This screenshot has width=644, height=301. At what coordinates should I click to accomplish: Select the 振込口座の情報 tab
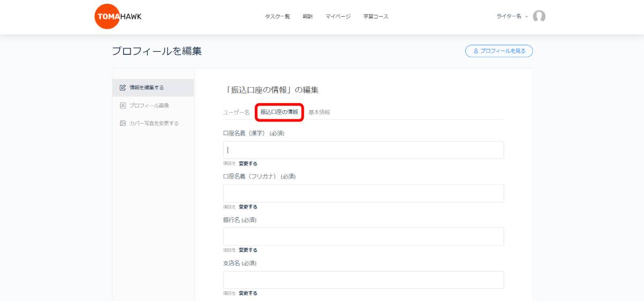[x=279, y=112]
